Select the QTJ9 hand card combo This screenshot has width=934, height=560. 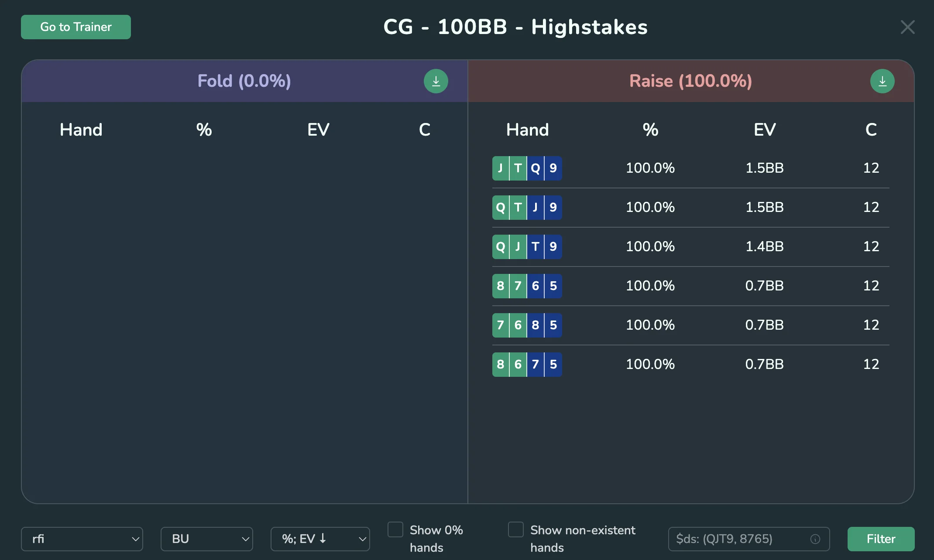pos(526,208)
